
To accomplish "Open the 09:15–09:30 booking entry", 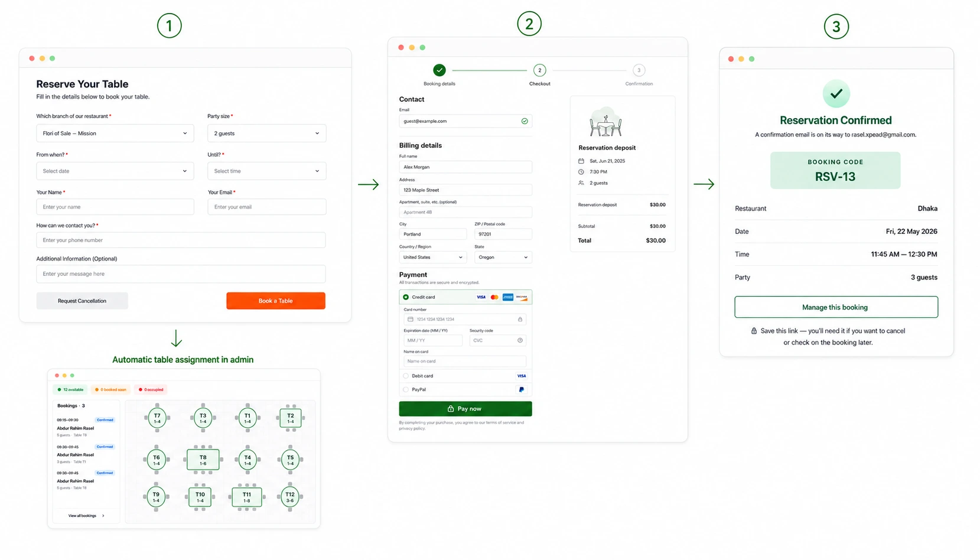I will coord(86,427).
